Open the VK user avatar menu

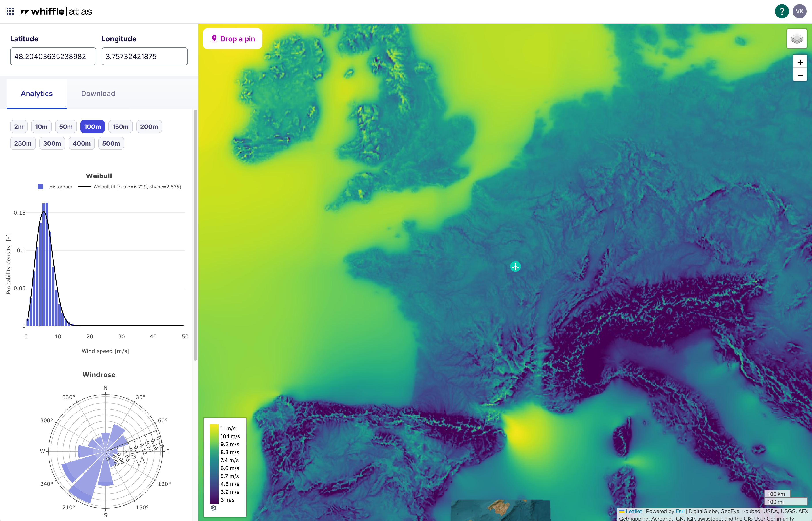pyautogui.click(x=799, y=11)
